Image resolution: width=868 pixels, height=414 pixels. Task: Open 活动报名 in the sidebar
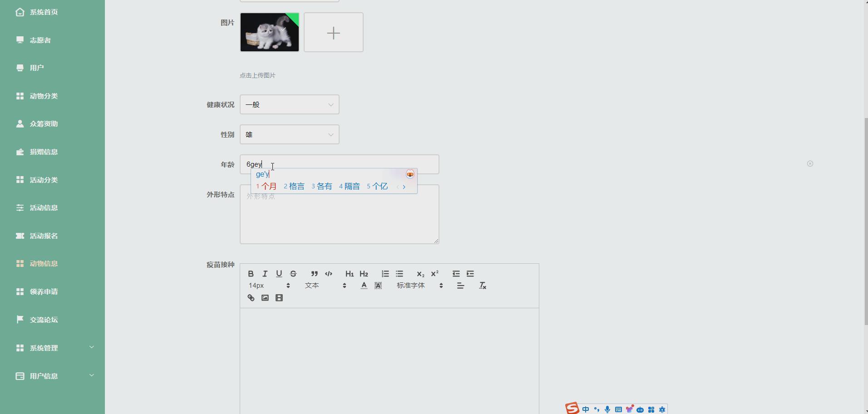click(52, 236)
